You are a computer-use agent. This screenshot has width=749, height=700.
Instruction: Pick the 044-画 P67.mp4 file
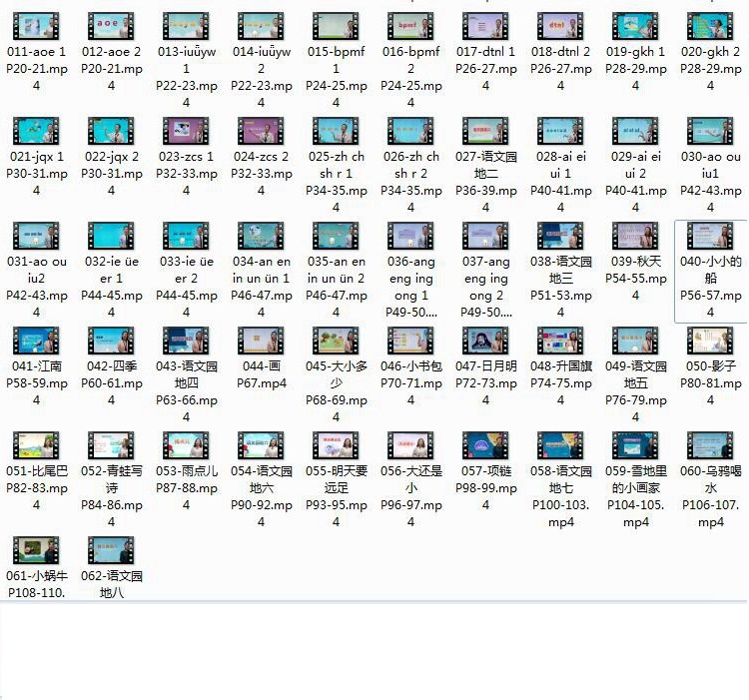click(x=262, y=341)
